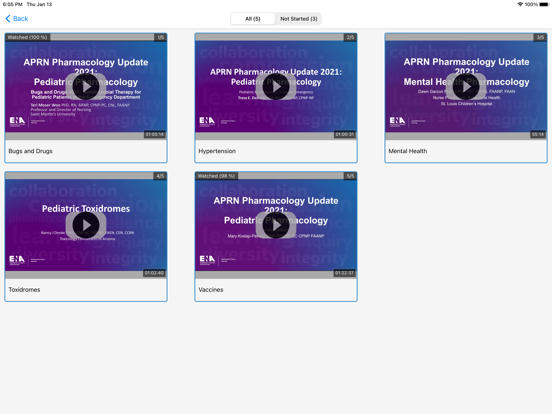
Task: Tap the Wi-Fi status icon
Action: point(520,4)
